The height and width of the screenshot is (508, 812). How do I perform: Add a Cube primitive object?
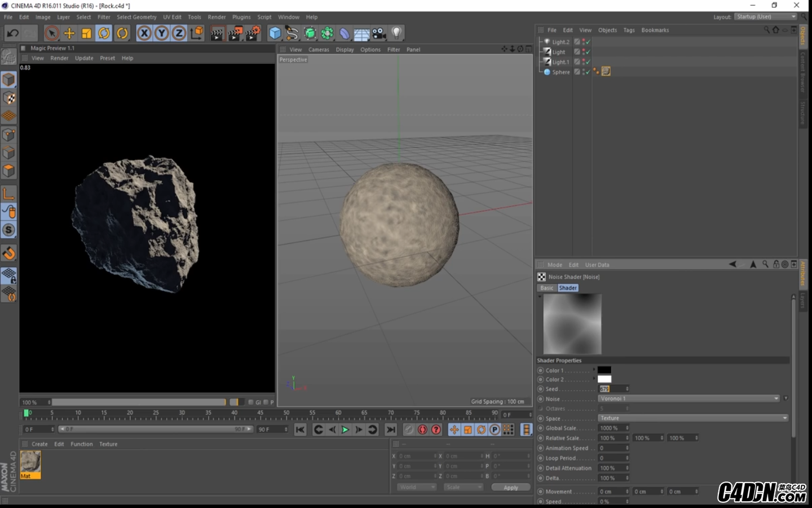(x=275, y=33)
